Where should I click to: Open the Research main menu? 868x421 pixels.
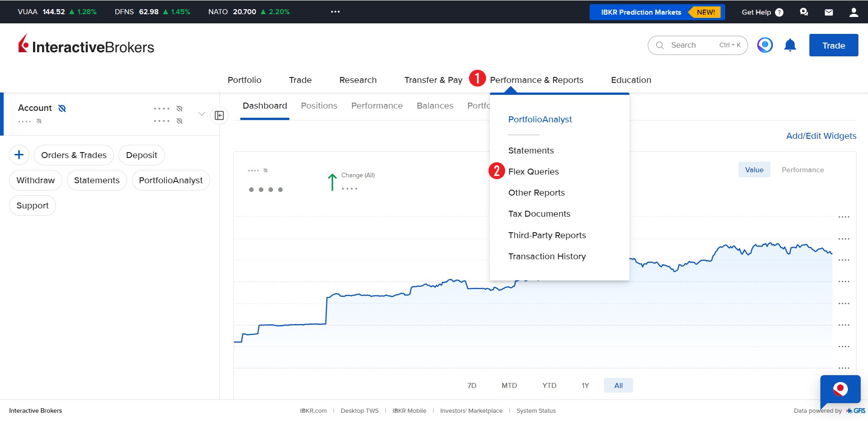tap(358, 80)
